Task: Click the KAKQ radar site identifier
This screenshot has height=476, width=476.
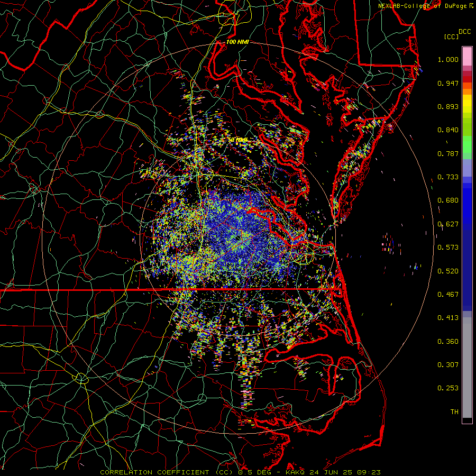Action: pyautogui.click(x=296, y=472)
